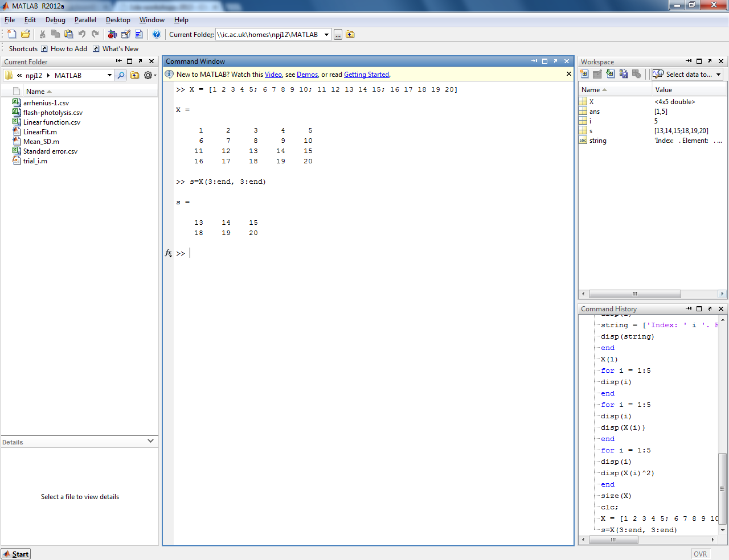Expand the Details panel chevron

point(150,441)
